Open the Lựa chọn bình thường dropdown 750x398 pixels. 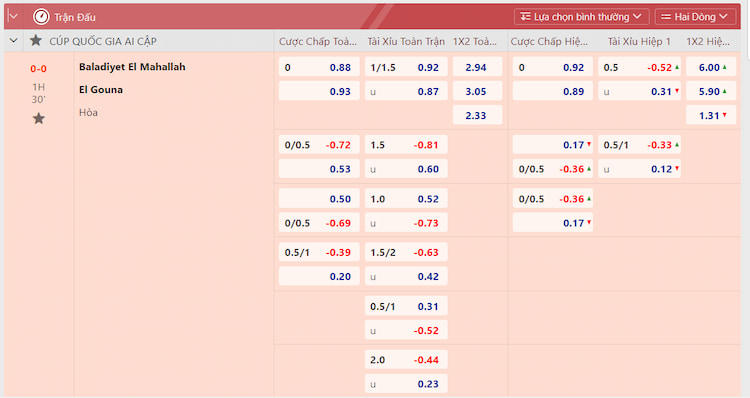pos(581,17)
